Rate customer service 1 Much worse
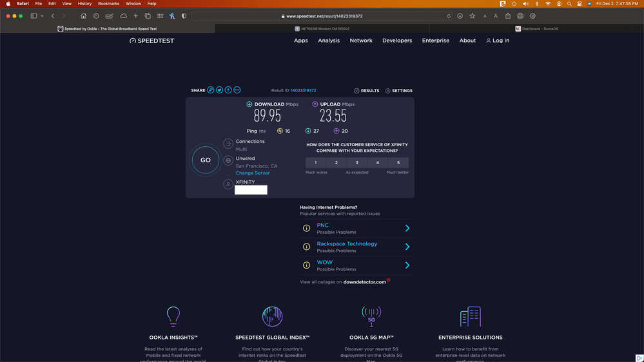 pos(316,162)
